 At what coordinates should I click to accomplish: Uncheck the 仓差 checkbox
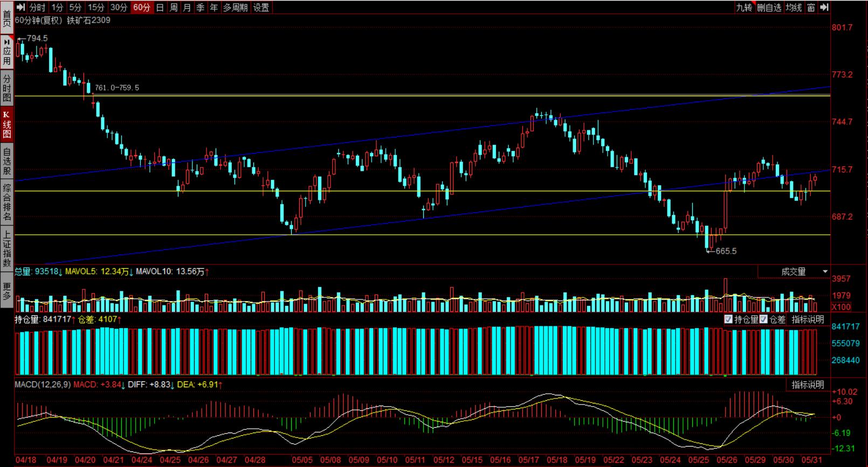[763, 319]
